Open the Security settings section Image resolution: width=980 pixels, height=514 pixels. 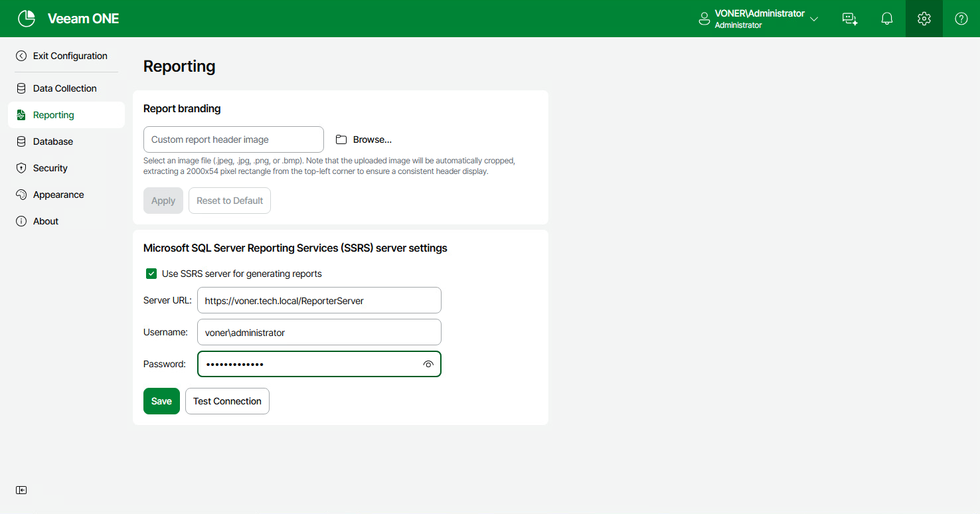pyautogui.click(x=66, y=168)
